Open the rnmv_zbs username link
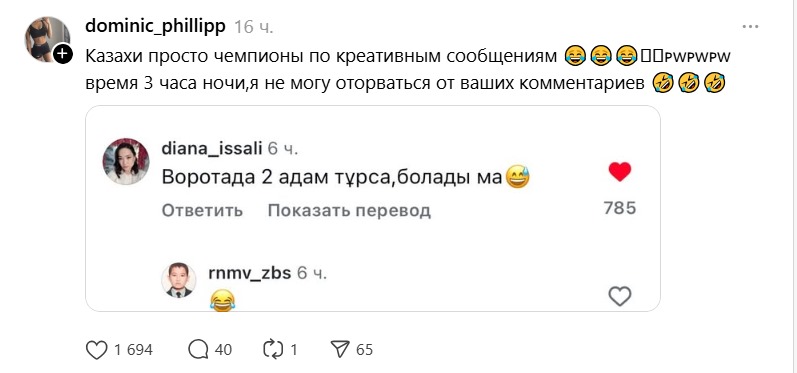Image resolution: width=797 pixels, height=373 pixels. 250,273
